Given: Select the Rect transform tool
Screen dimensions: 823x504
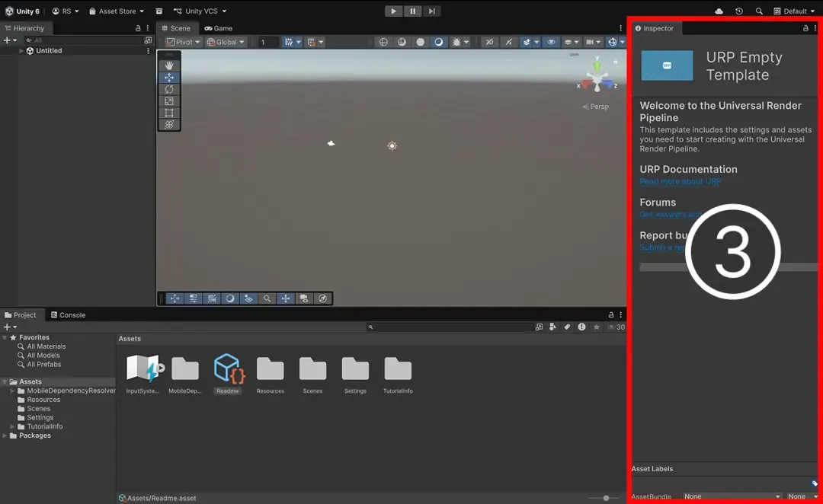Looking at the screenshot, I should click(x=169, y=113).
